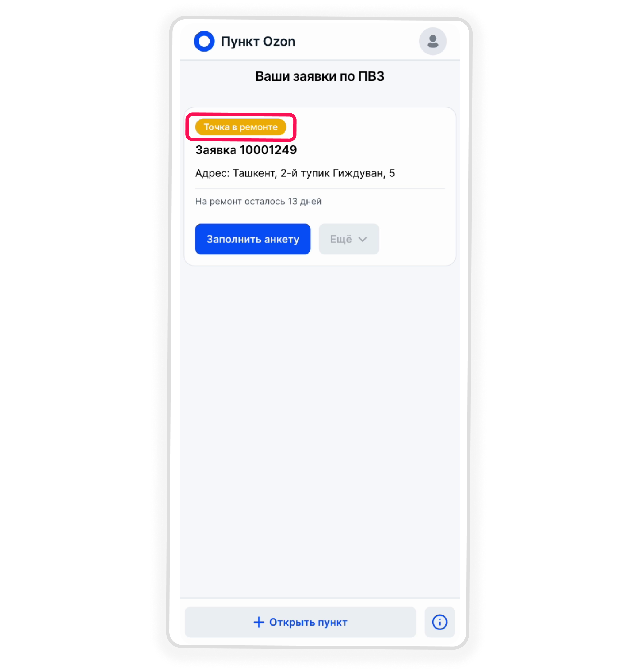Tap the Открыть пункт button label

coord(308,622)
